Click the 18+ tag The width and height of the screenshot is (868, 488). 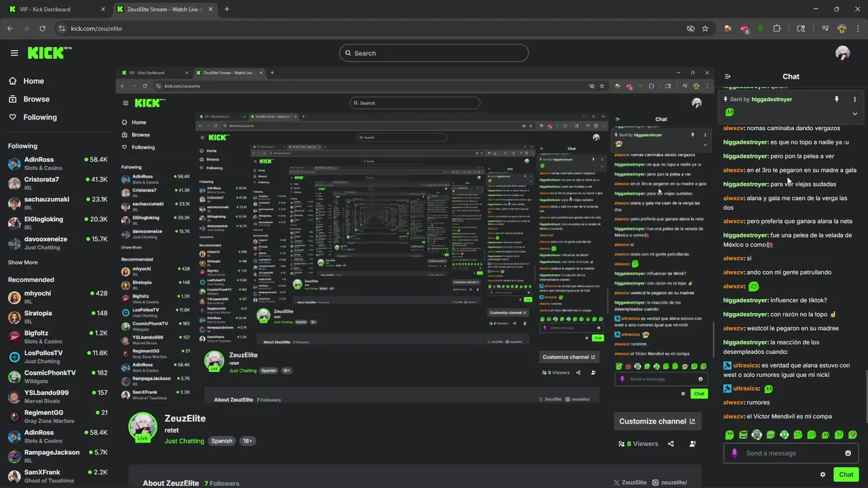(x=248, y=441)
